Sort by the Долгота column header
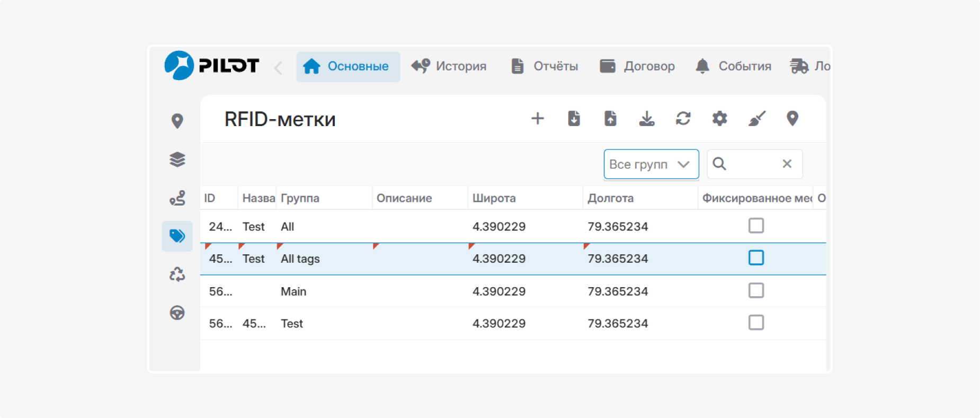This screenshot has height=418, width=980. pos(640,198)
